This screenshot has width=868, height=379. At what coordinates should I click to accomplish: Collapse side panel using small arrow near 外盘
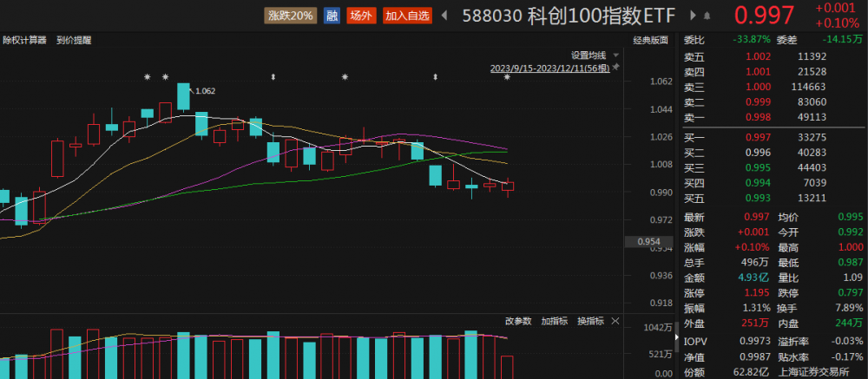coord(676,336)
